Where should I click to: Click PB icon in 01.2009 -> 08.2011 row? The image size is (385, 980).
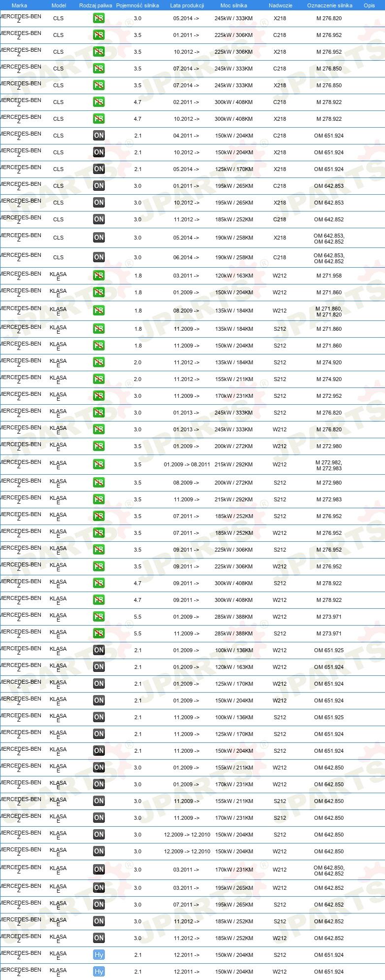(x=98, y=464)
